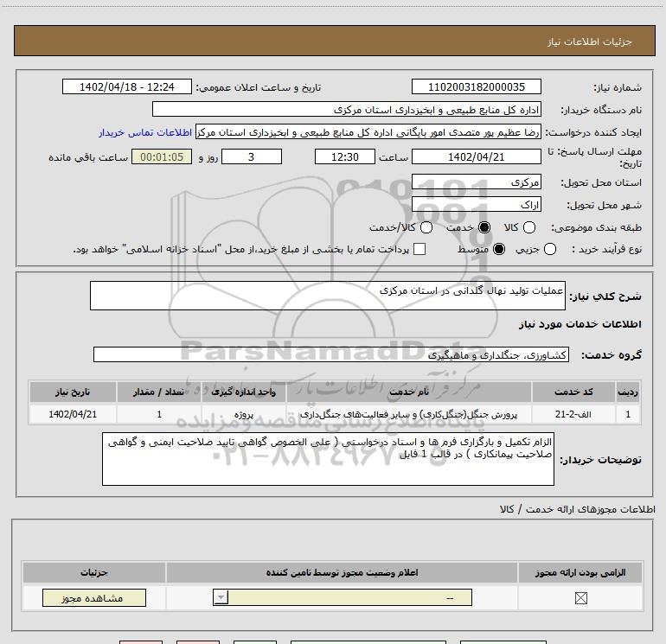Viewport: 666px width, 644px height.
Task: Select the متوسط purchase type radio
Action: (x=499, y=249)
